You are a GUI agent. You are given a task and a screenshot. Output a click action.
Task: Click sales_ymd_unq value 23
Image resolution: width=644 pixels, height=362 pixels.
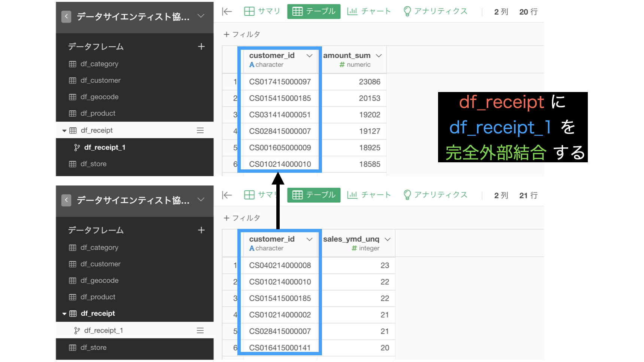(x=385, y=266)
